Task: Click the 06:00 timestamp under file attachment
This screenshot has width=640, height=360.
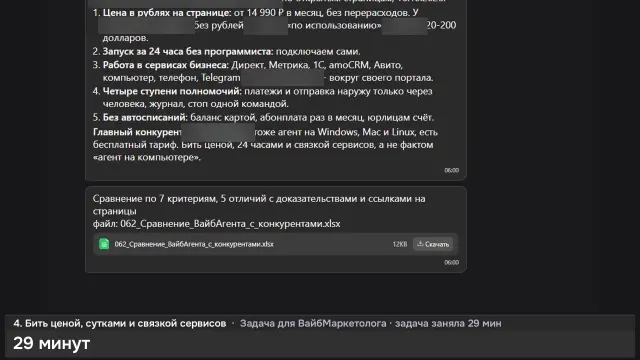Action: (x=451, y=262)
